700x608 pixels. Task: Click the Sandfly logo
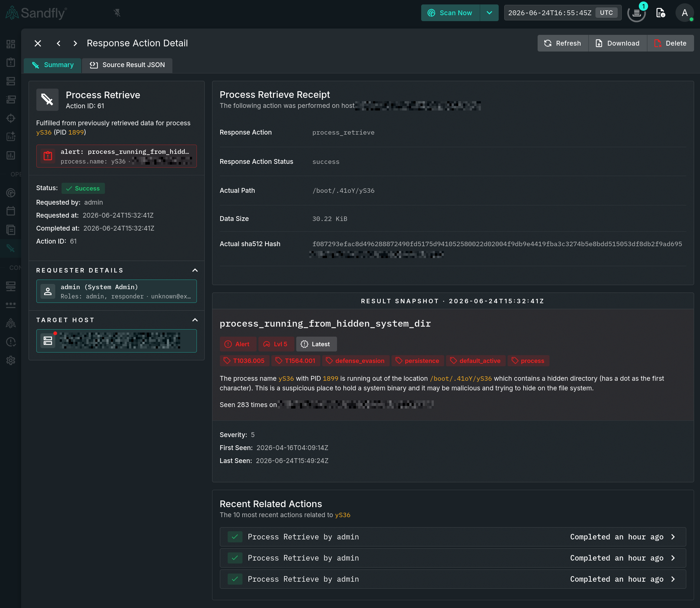coord(36,13)
